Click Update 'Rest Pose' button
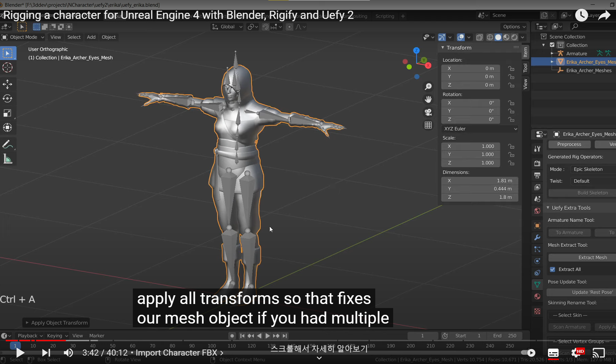 tap(581, 292)
